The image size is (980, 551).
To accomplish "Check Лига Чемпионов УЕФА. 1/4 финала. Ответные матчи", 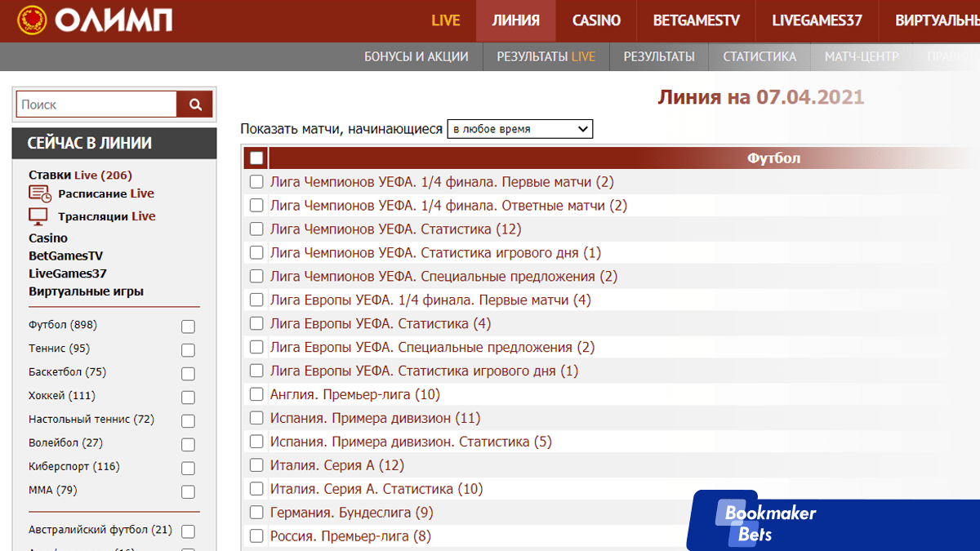I will [x=256, y=206].
